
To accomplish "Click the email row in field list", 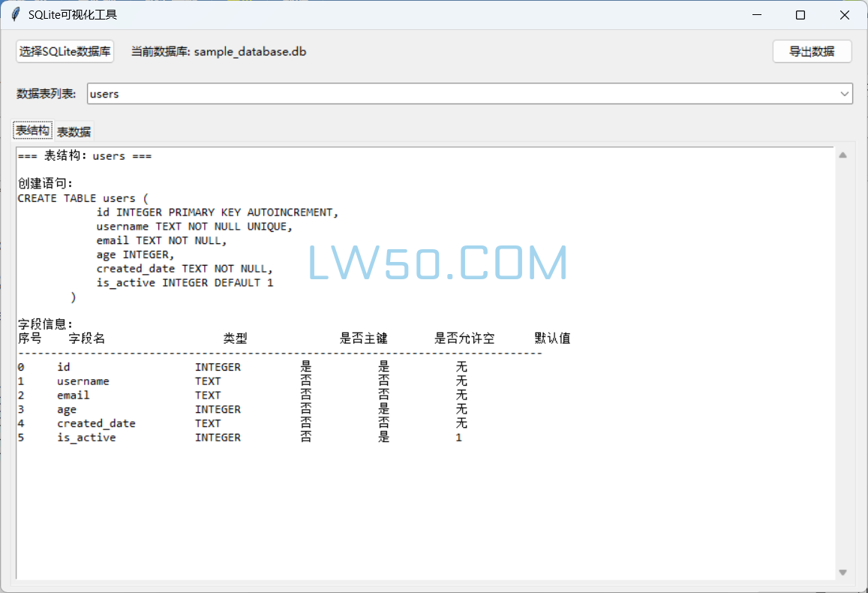I will 74,396.
